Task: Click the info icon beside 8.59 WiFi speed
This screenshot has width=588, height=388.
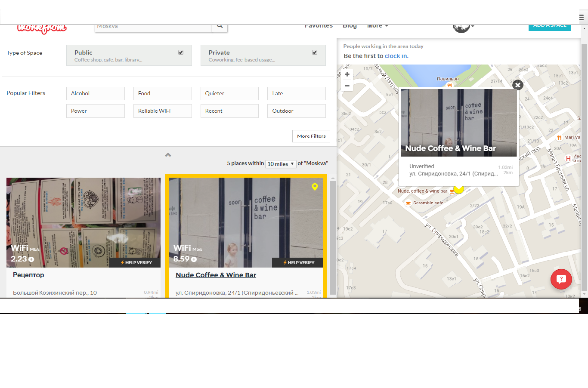Action: (x=194, y=259)
